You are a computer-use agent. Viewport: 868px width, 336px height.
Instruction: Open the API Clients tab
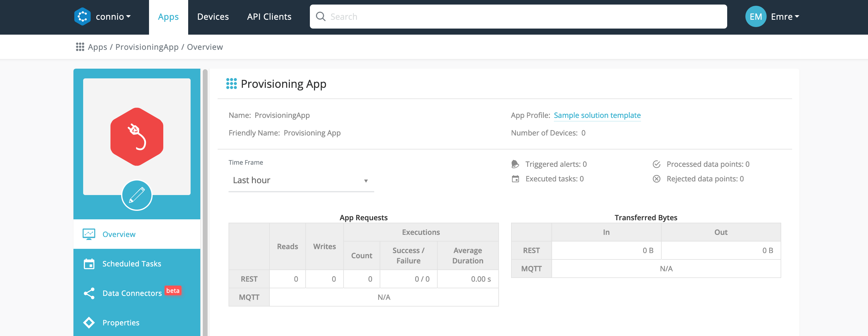point(269,16)
